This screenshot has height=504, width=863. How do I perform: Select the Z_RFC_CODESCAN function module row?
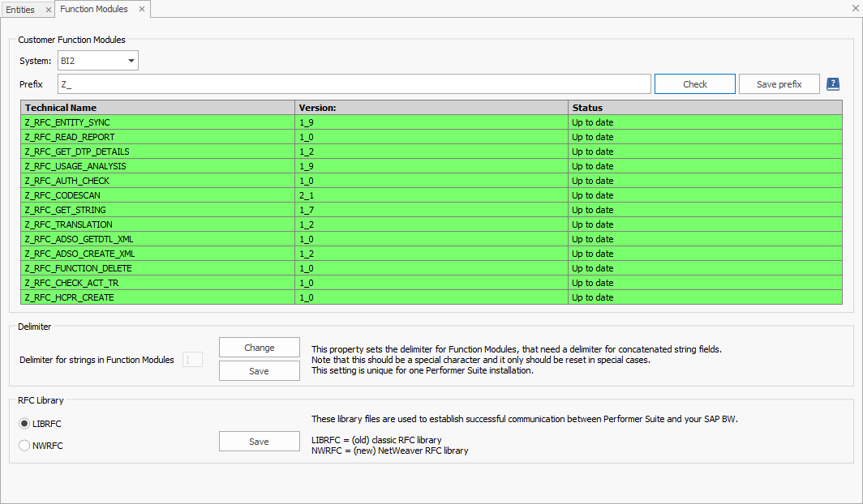(158, 195)
